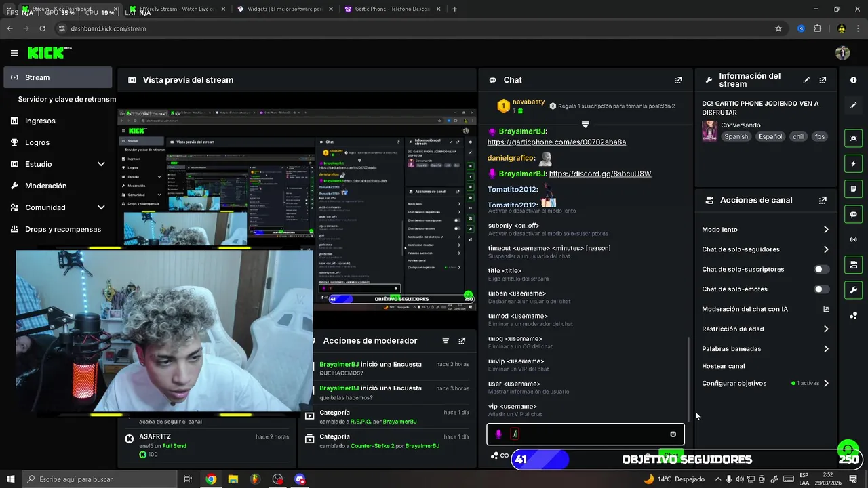Expand the Estudio sidebar section
Screen dimensions: 868x488
coord(101,164)
